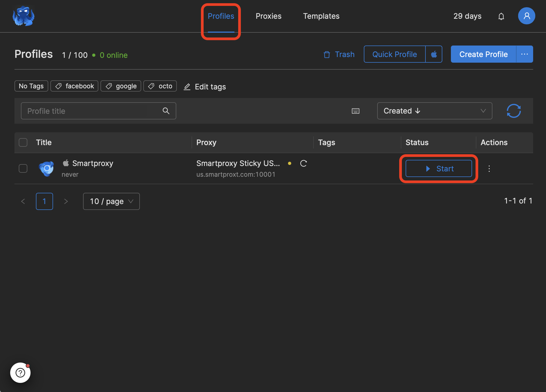Click the yellow proxy status dot
Viewport: 546px width, 392px height.
pos(290,163)
